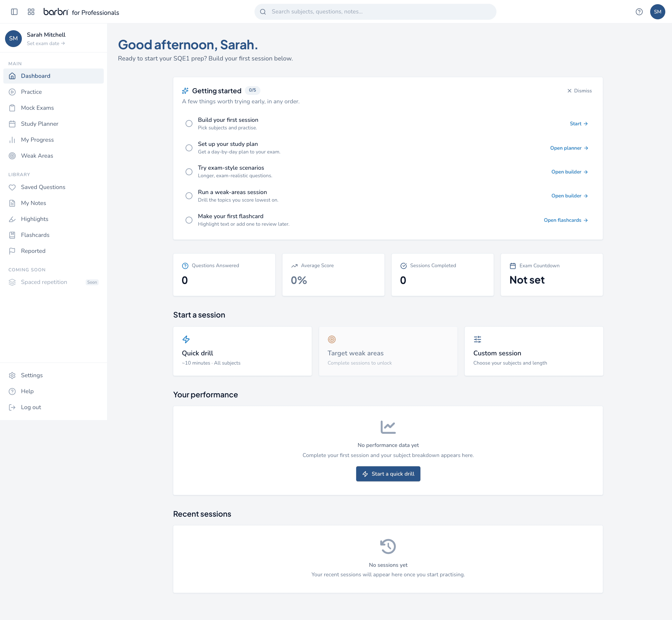This screenshot has width=672, height=620.
Task: Click Start for Build your first session
Action: click(579, 123)
